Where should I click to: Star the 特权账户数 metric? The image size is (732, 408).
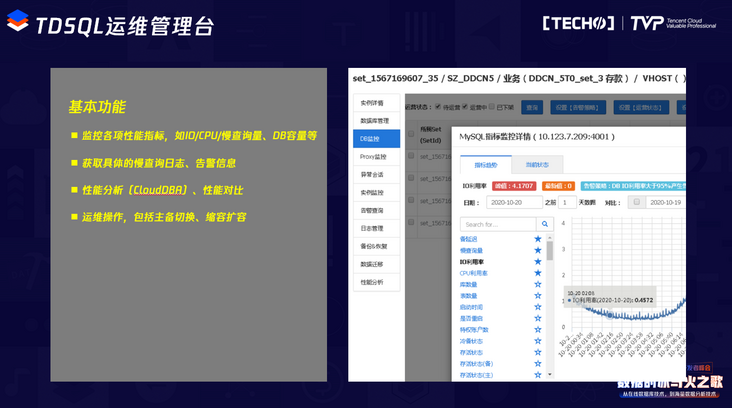point(538,330)
